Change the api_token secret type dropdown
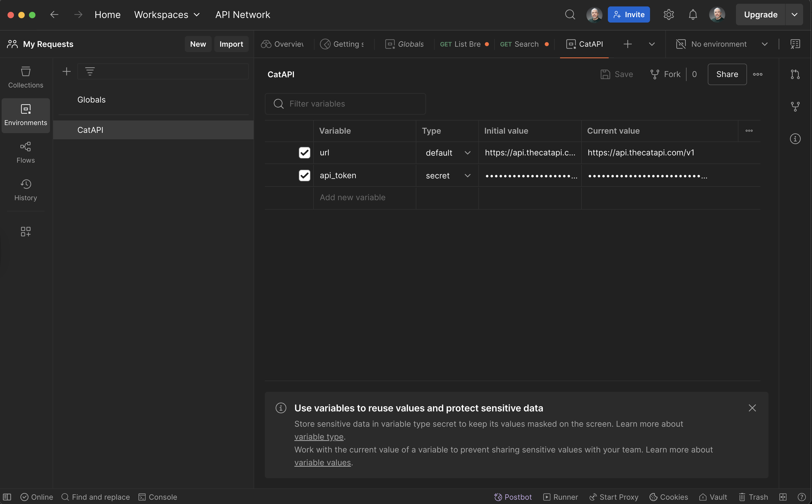Viewport: 812px width, 504px height. click(x=447, y=175)
